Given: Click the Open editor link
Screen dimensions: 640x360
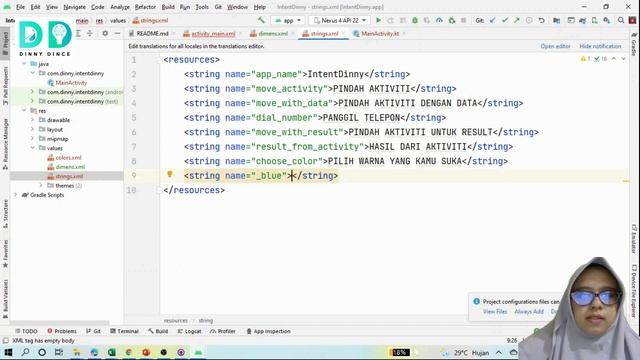Looking at the screenshot, I should point(555,46).
